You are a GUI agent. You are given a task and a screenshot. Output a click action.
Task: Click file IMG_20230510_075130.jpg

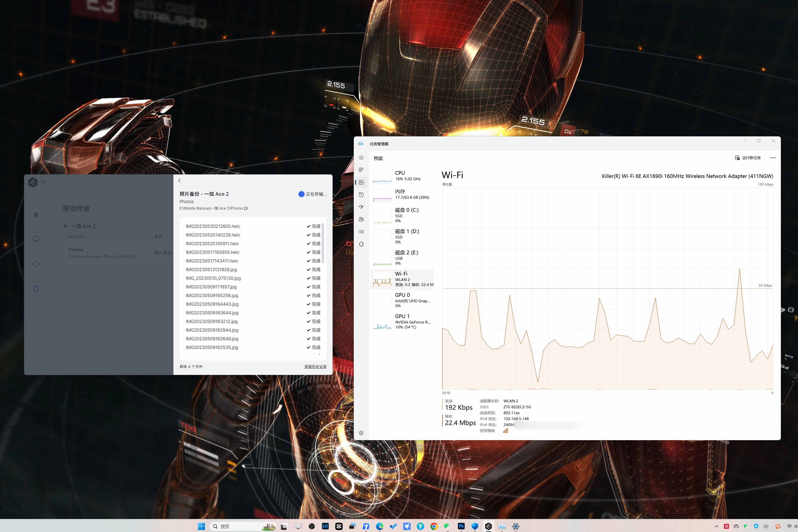tap(213, 278)
